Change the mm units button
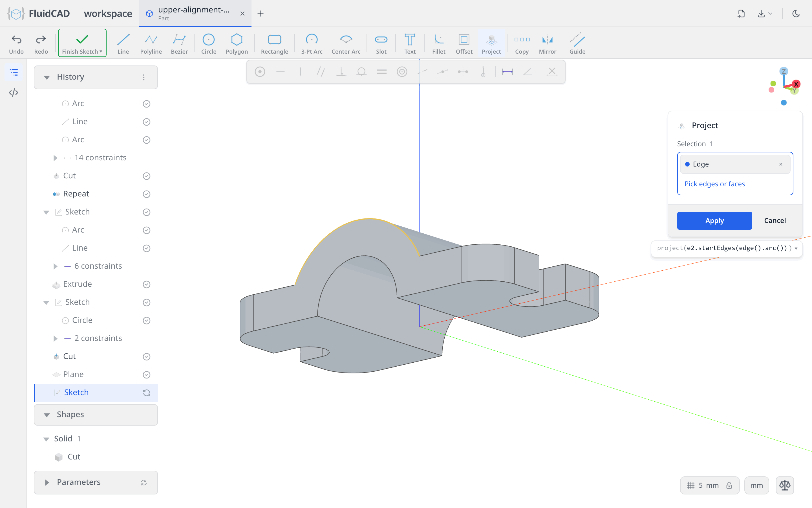812x508 pixels. point(756,485)
